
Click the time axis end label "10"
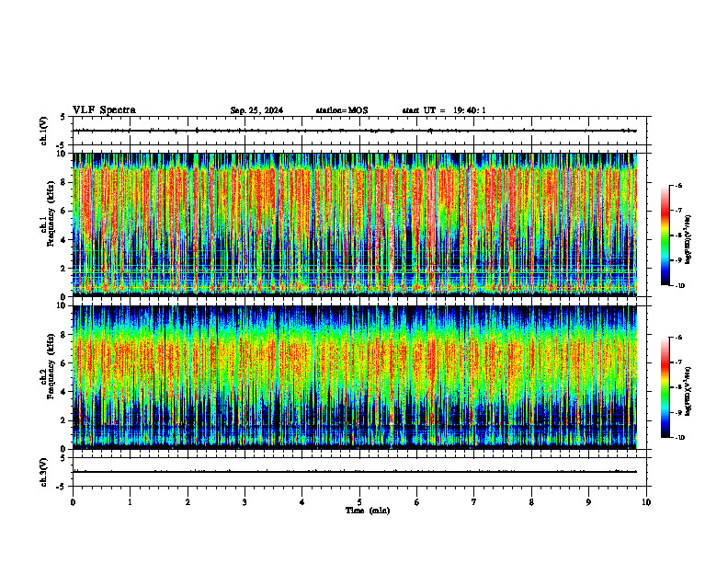coord(646,502)
